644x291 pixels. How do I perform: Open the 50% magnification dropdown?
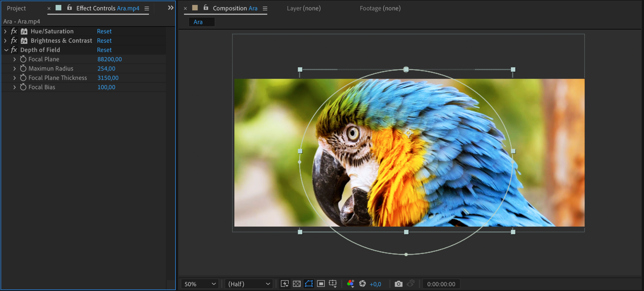(200, 284)
